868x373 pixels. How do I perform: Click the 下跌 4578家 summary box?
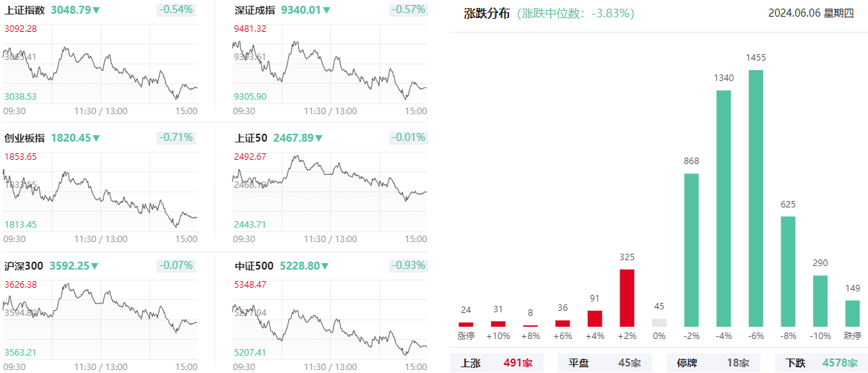click(x=821, y=362)
